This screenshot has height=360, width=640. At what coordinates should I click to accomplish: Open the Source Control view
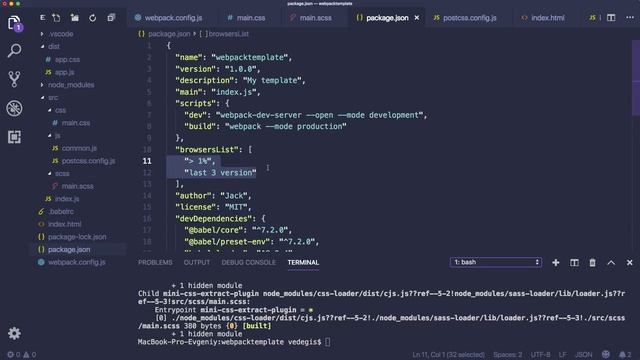(x=14, y=79)
